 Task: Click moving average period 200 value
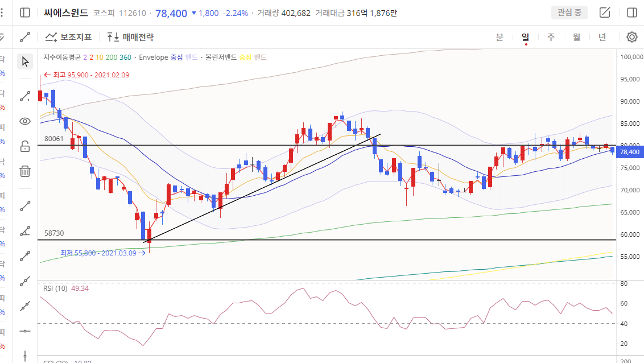[112, 57]
